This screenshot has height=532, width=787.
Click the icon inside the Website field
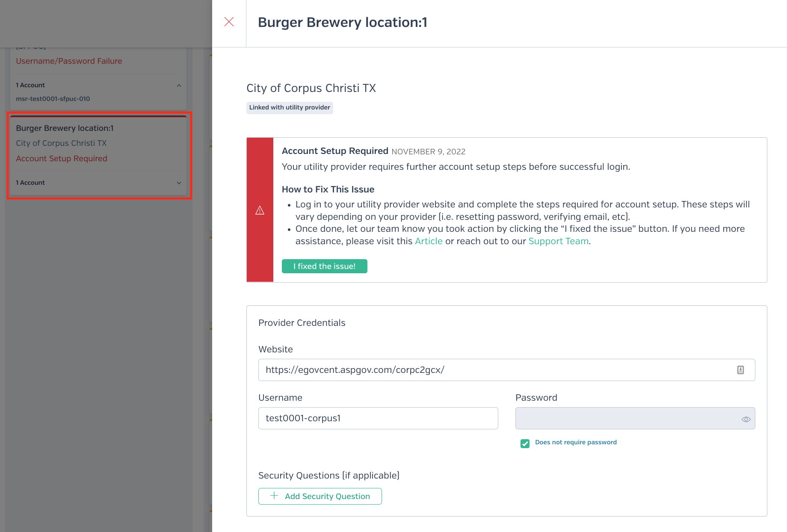[x=740, y=370]
